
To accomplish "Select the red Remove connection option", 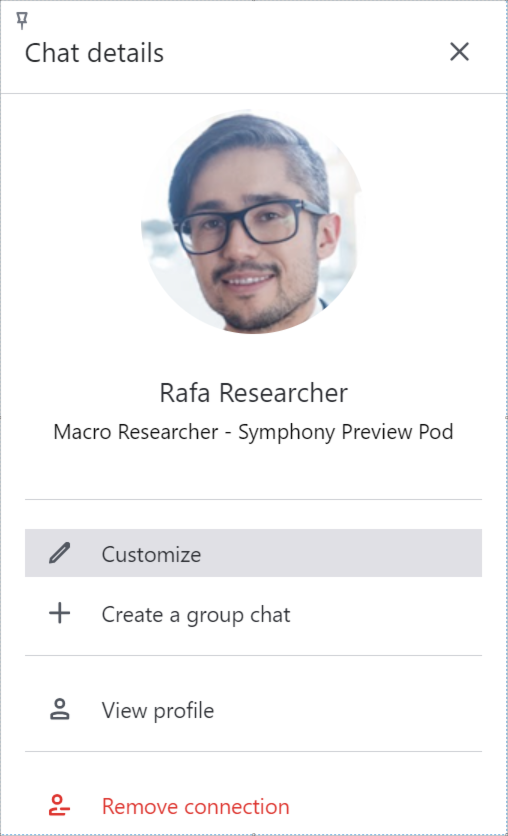I will point(196,807).
